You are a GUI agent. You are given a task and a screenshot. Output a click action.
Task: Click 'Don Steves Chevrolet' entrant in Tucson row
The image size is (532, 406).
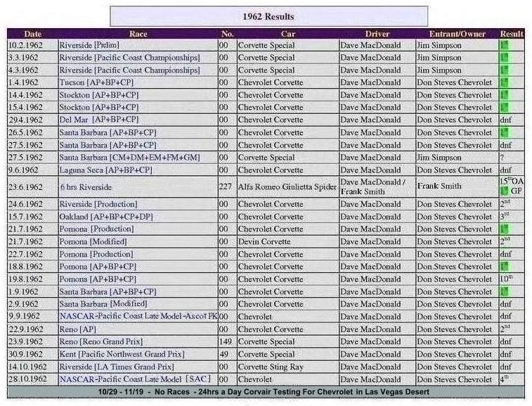click(x=454, y=82)
